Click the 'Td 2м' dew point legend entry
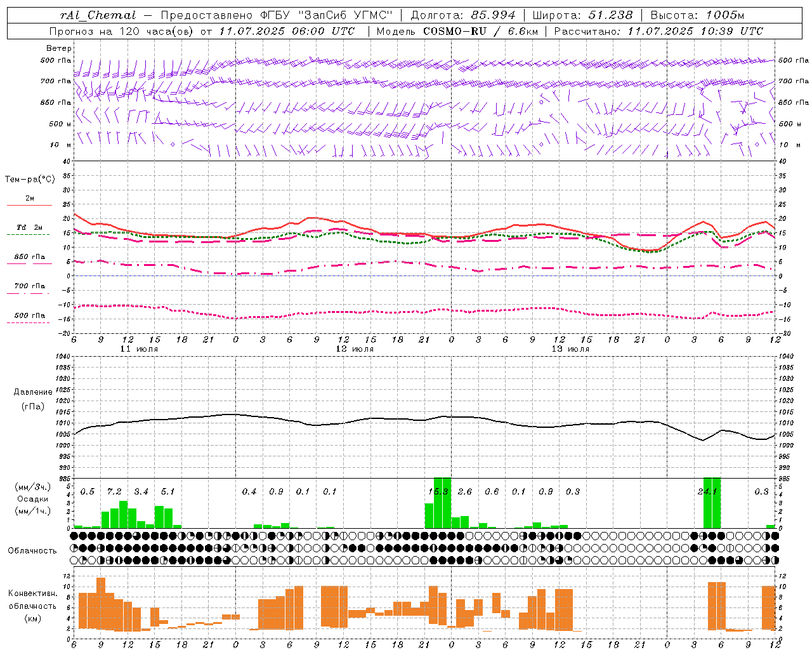 tap(29, 227)
